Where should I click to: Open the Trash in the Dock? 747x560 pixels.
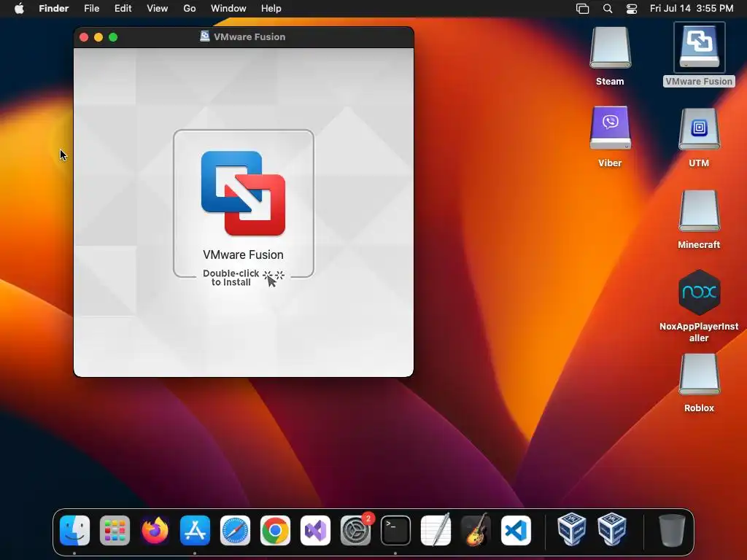pos(672,530)
